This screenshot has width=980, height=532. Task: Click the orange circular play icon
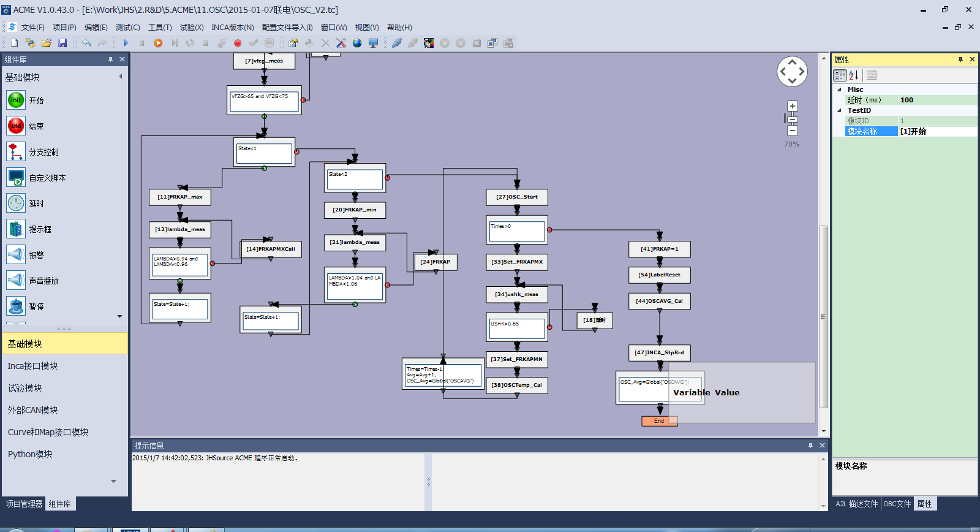158,43
